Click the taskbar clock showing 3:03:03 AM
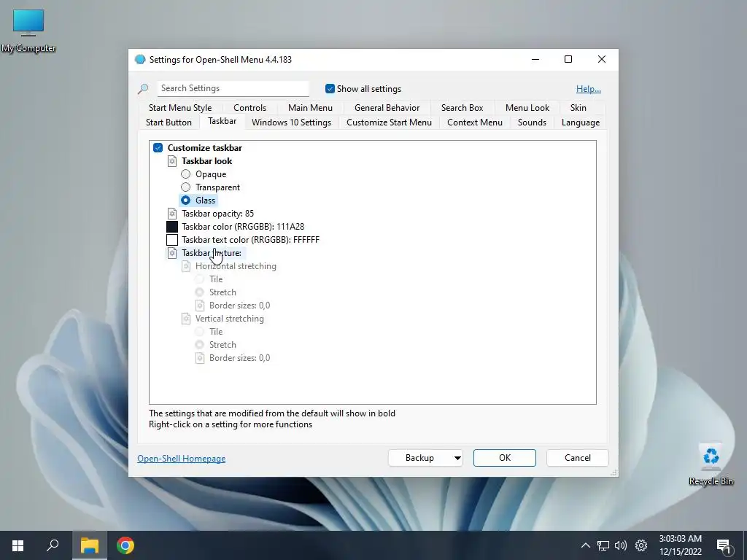 click(x=681, y=545)
